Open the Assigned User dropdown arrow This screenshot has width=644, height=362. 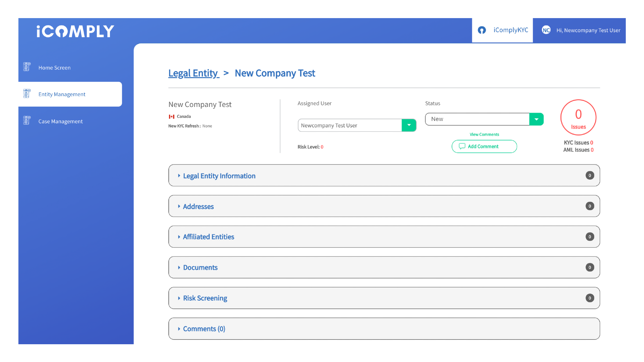[409, 125]
